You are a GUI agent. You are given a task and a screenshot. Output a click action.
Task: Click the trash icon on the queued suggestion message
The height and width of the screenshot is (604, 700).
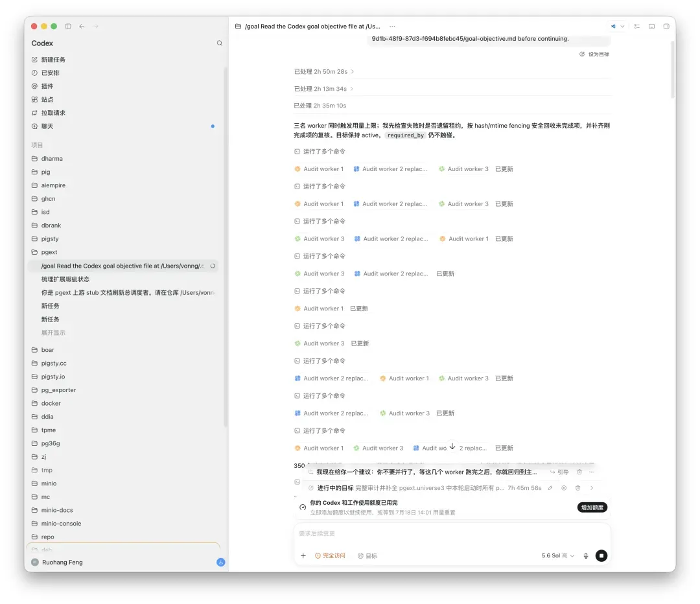click(579, 472)
